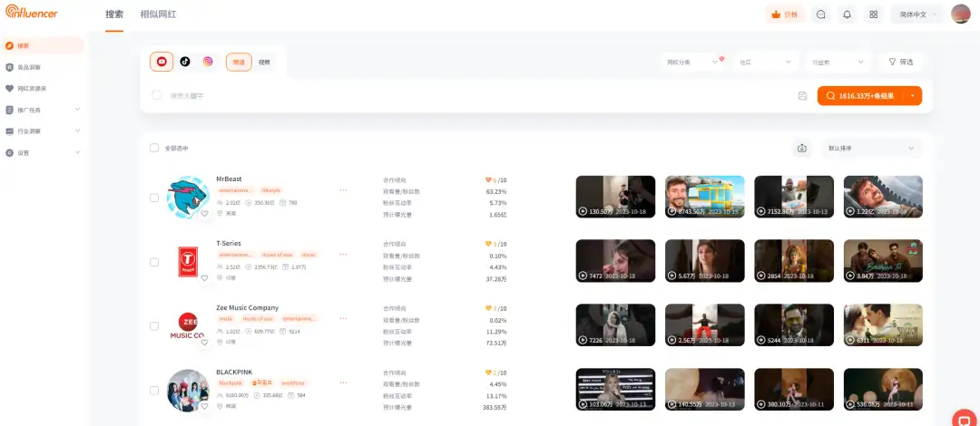Click the lifestyle tag on MrBeast
This screenshot has height=426, width=980.
[271, 190]
